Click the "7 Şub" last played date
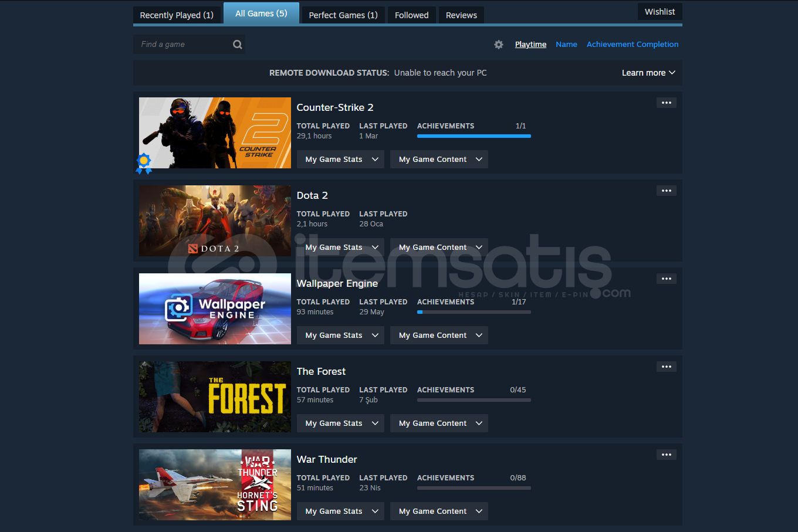 pos(368,400)
